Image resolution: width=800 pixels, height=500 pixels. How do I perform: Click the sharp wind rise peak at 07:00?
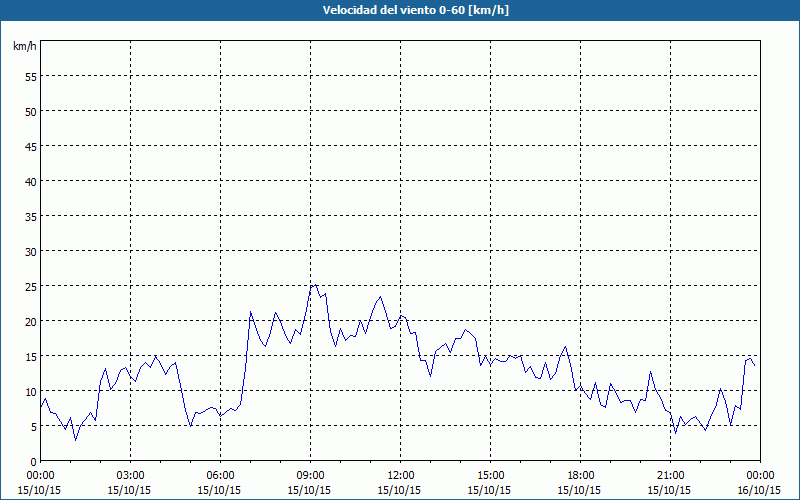[251, 312]
